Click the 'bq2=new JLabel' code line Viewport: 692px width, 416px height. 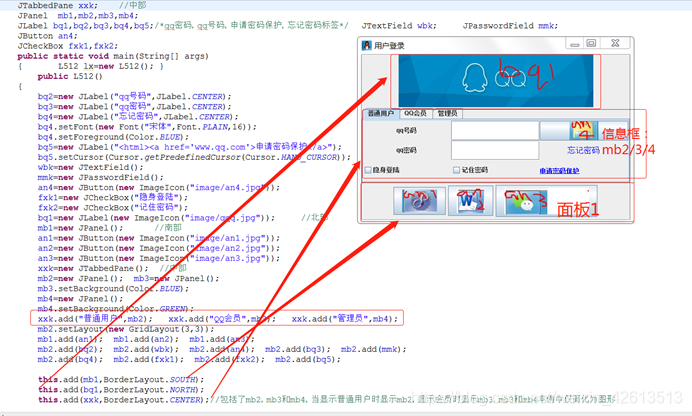pyautogui.click(x=134, y=96)
